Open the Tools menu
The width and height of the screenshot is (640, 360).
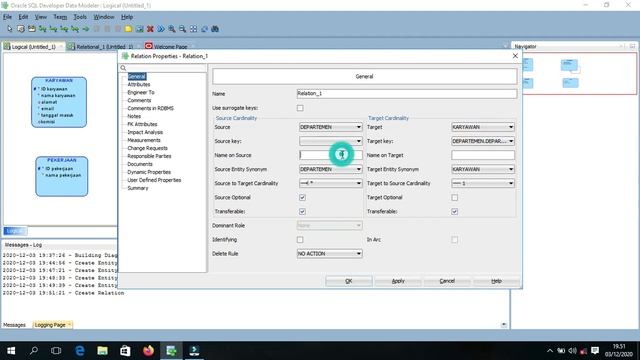(80, 17)
